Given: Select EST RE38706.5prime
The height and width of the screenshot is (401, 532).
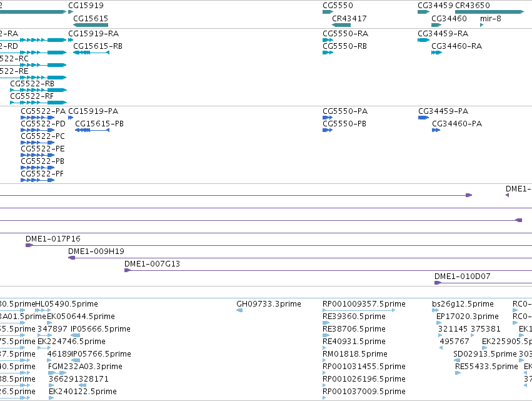Looking at the screenshot, I should tap(354, 329).
